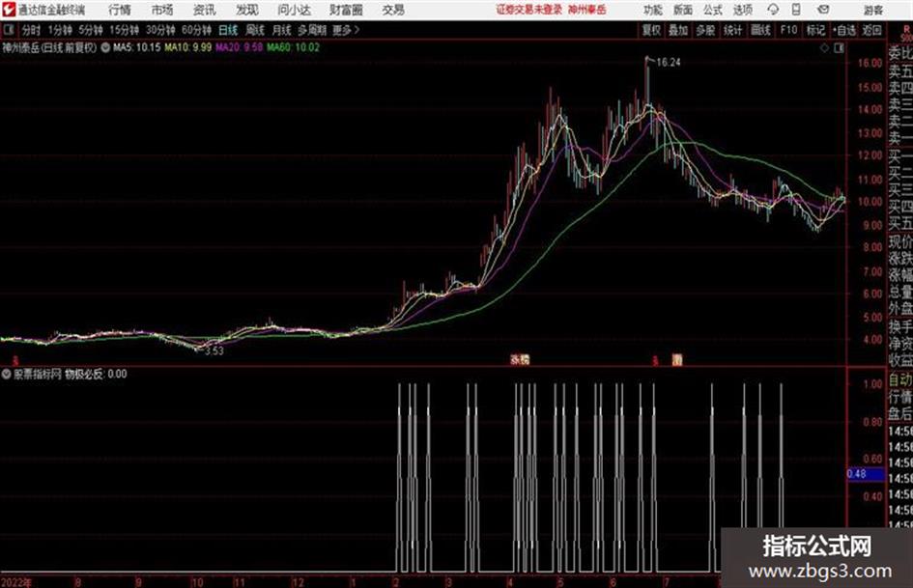The height and width of the screenshot is (588, 913).
Task: Open the 版面 menu
Action: [x=682, y=10]
